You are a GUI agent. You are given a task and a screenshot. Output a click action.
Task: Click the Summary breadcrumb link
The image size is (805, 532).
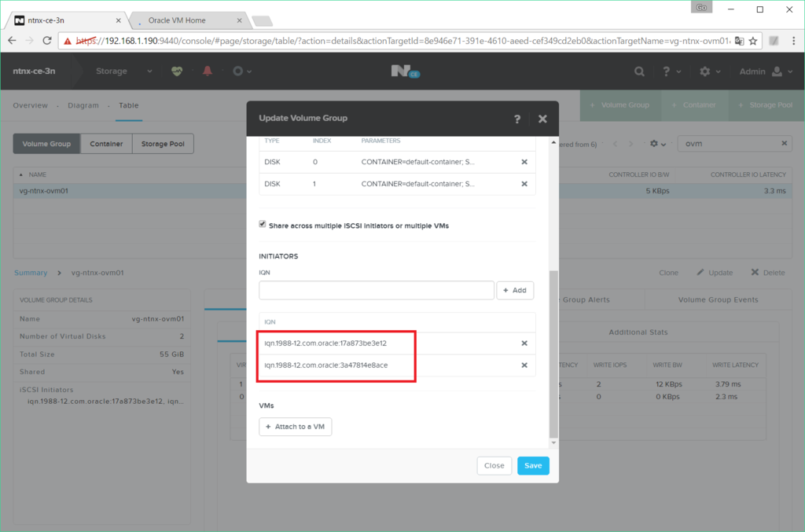[31, 273]
